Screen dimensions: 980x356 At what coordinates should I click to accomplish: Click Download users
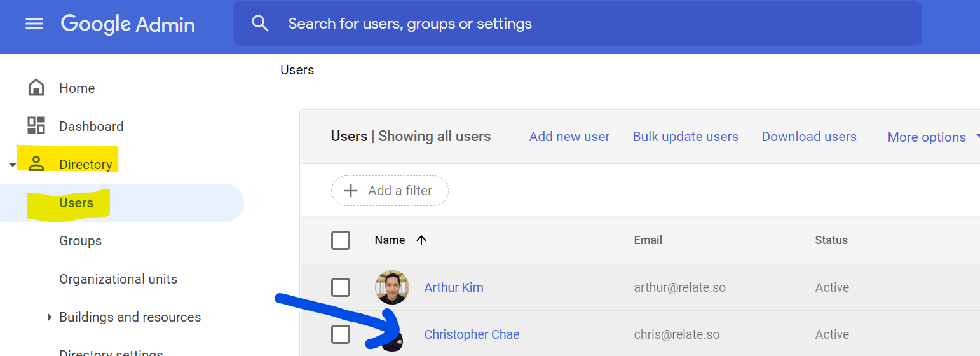(809, 137)
